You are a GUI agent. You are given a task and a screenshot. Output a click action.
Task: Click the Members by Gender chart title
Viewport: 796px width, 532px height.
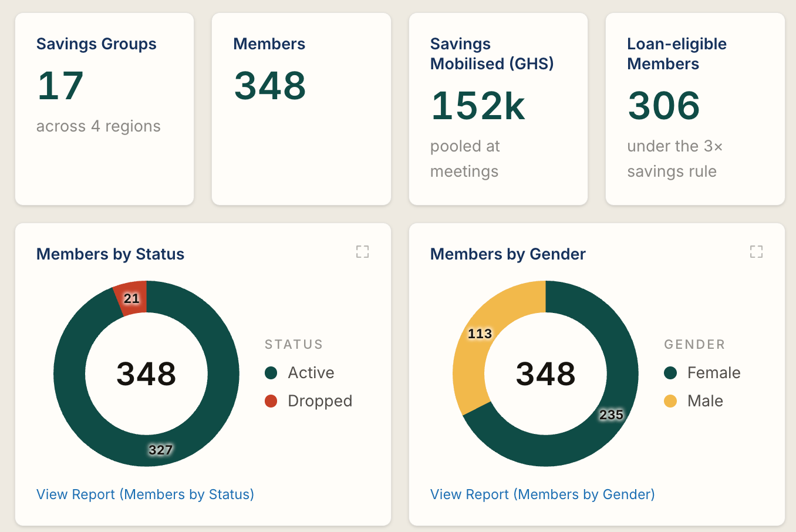click(x=508, y=254)
